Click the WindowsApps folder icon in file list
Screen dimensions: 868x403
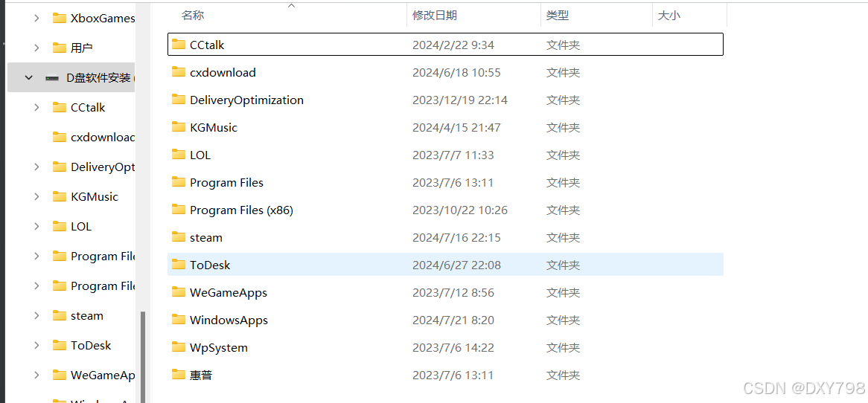point(178,320)
